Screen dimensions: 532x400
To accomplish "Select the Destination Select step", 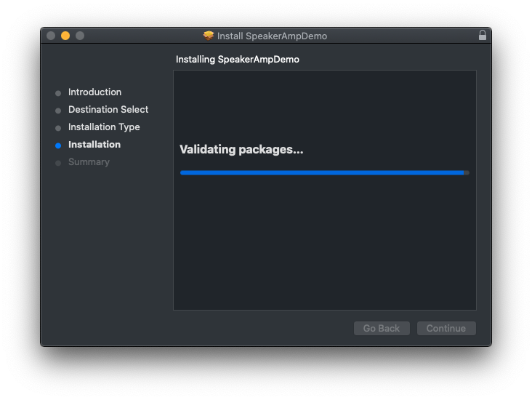I will click(x=108, y=109).
